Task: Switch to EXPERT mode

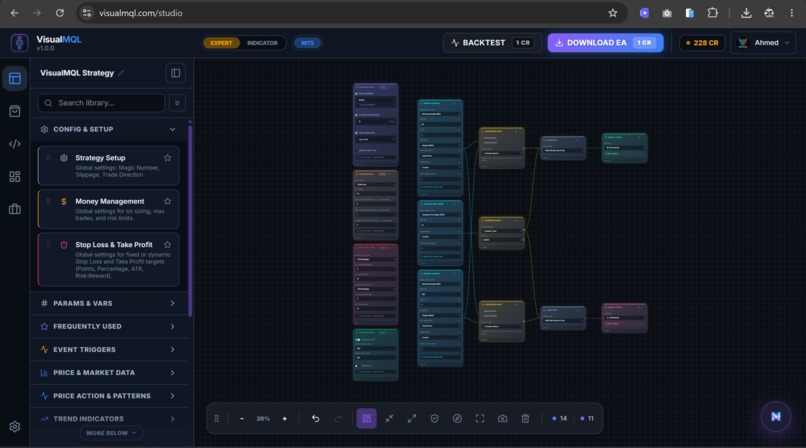Action: [221, 43]
